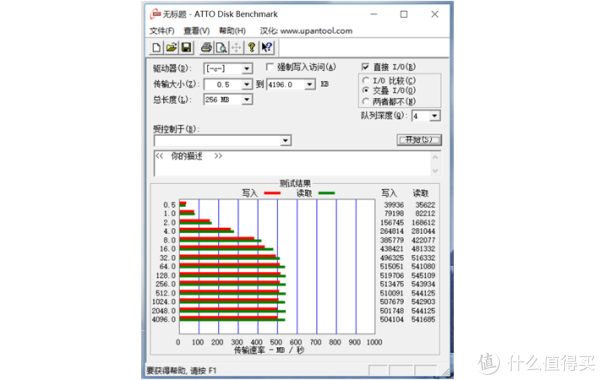Uncheck the 直接 I/O checkbox

pos(365,67)
